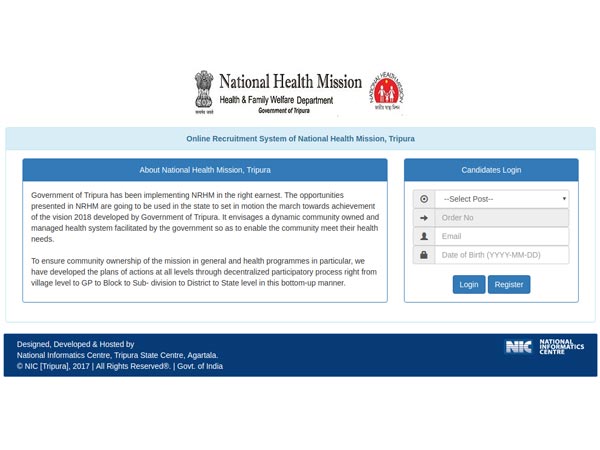Focus the Order No input field

(502, 218)
